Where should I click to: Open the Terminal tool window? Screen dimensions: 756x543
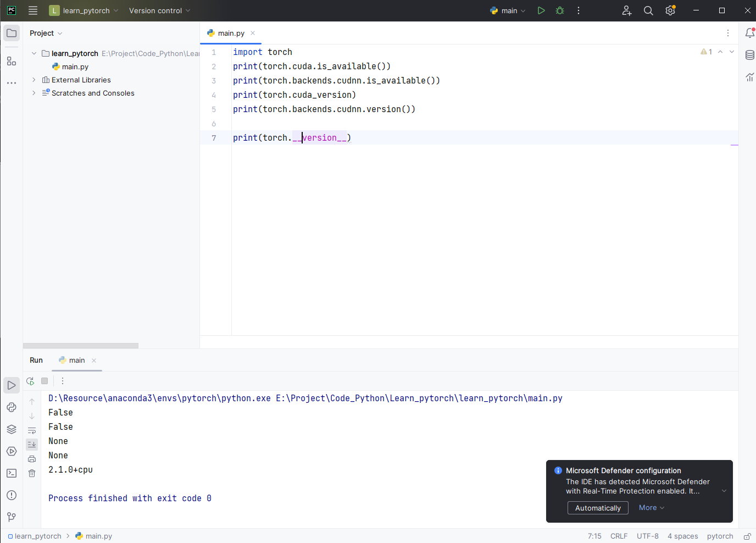point(12,473)
